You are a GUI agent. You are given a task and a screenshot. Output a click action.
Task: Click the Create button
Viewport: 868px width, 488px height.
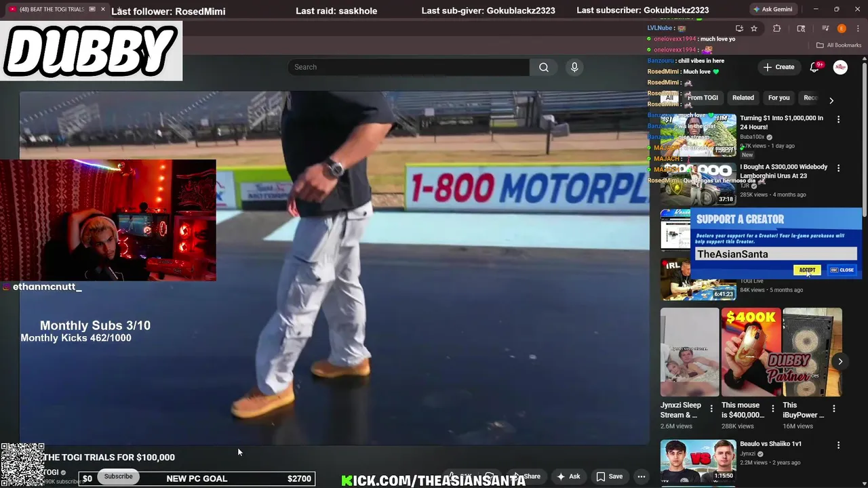pos(778,67)
